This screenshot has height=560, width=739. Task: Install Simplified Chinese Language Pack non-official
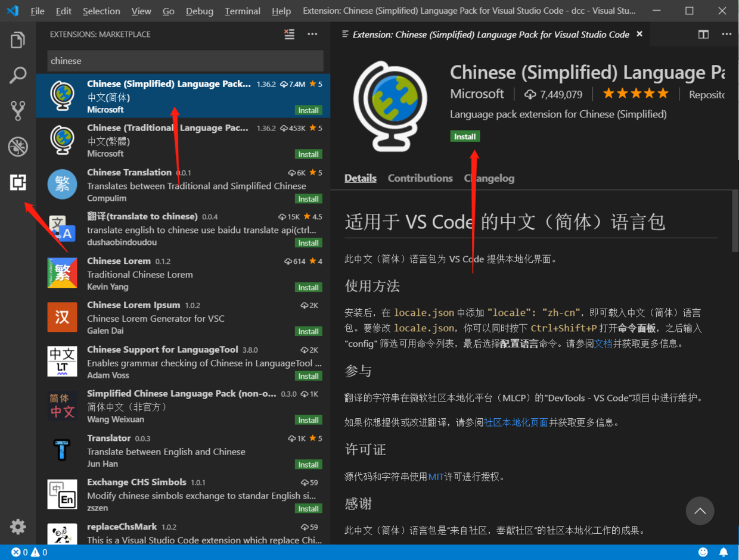(x=309, y=420)
